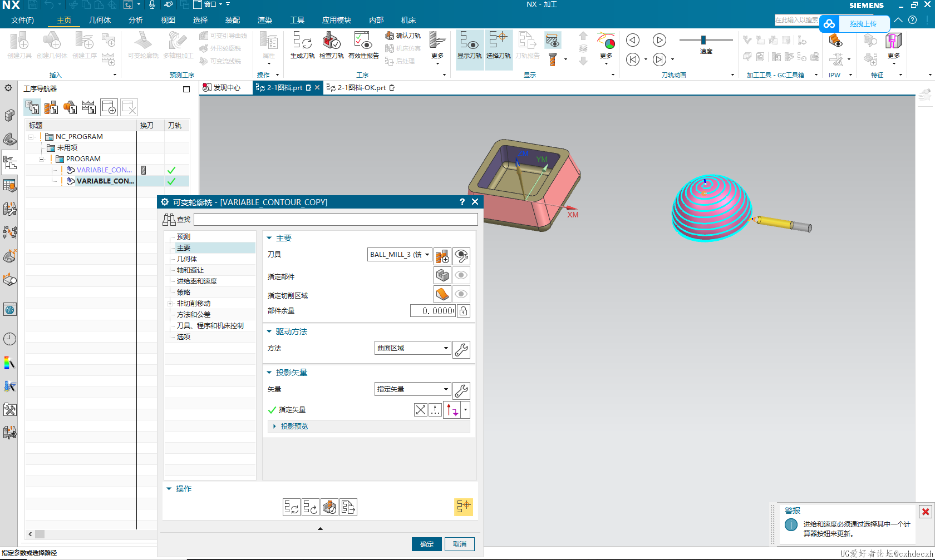
Task: Toggle the Part Stock lock icon
Action: coord(463,311)
